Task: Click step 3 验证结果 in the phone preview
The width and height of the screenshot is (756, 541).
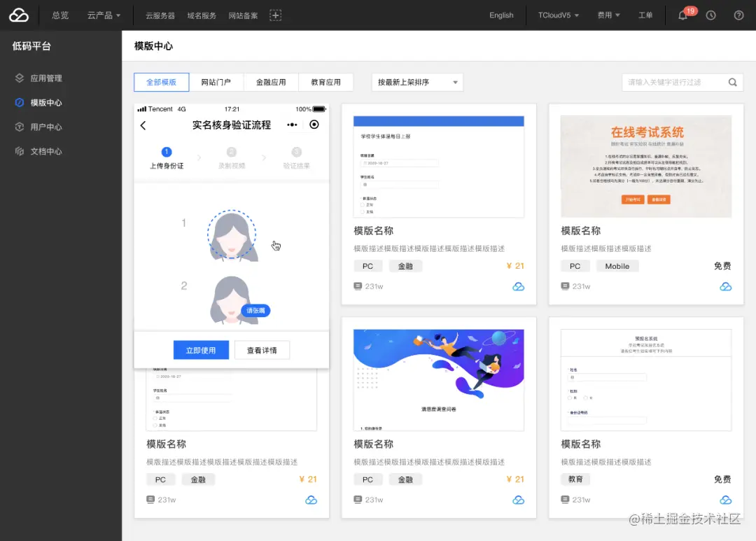Action: pos(297,159)
